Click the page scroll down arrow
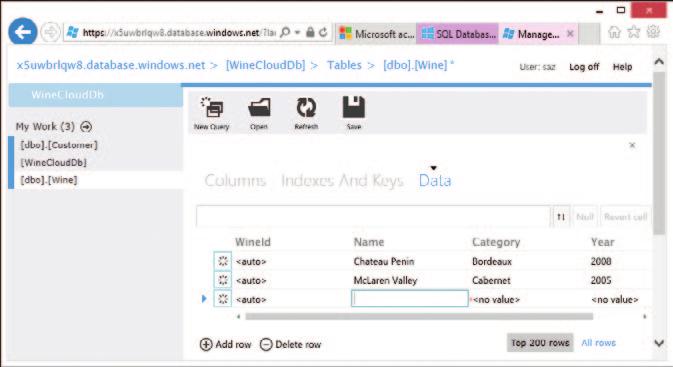The image size is (673, 367). pyautogui.click(x=659, y=343)
